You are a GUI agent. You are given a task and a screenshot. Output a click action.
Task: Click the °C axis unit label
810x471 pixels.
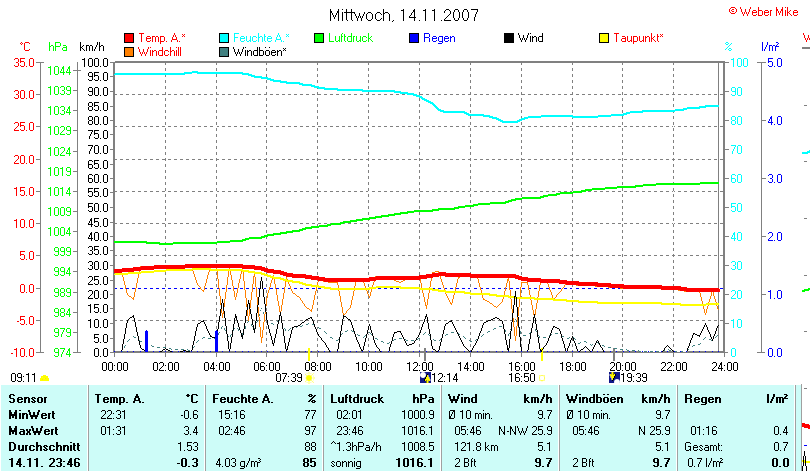click(25, 47)
